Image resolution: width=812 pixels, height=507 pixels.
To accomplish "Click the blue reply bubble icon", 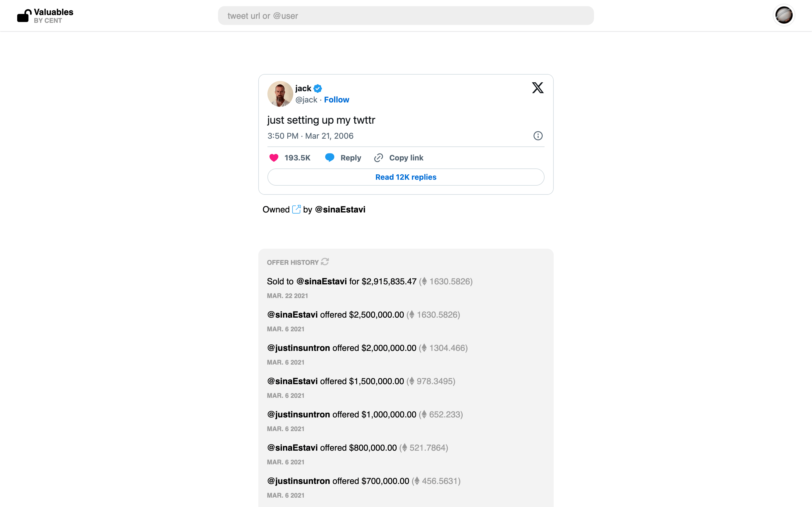I will 329,158.
